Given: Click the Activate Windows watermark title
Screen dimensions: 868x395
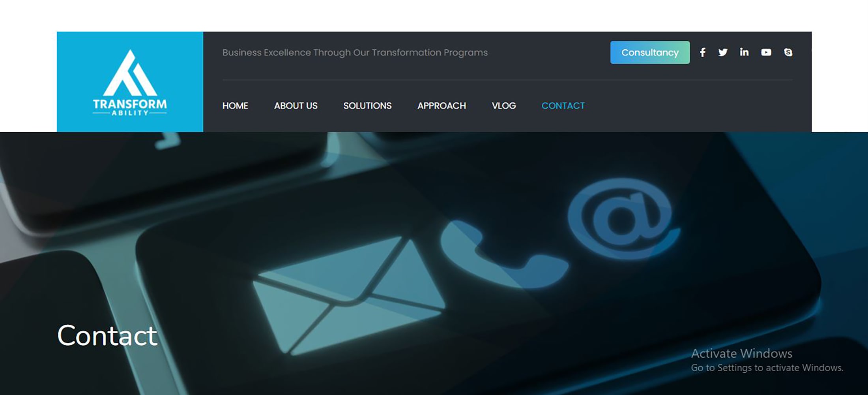Looking at the screenshot, I should (x=741, y=353).
